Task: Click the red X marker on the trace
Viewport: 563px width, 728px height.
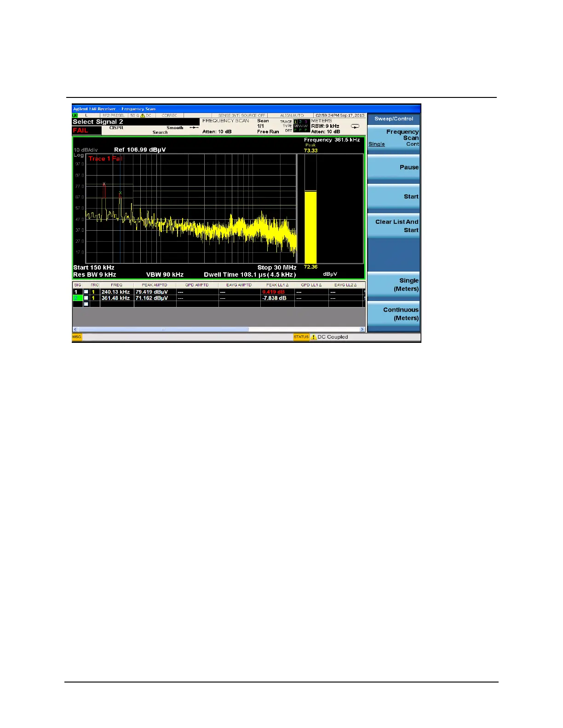Action: 104,184
